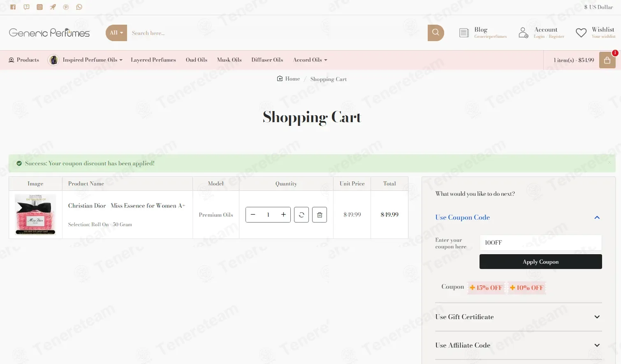Click the Login link under Account
This screenshot has height=364, width=621.
click(539, 37)
